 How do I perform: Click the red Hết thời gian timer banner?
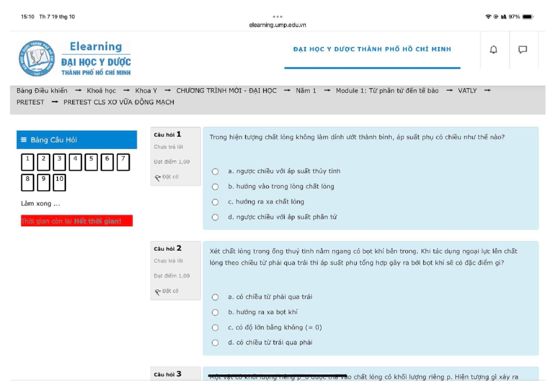click(x=77, y=221)
